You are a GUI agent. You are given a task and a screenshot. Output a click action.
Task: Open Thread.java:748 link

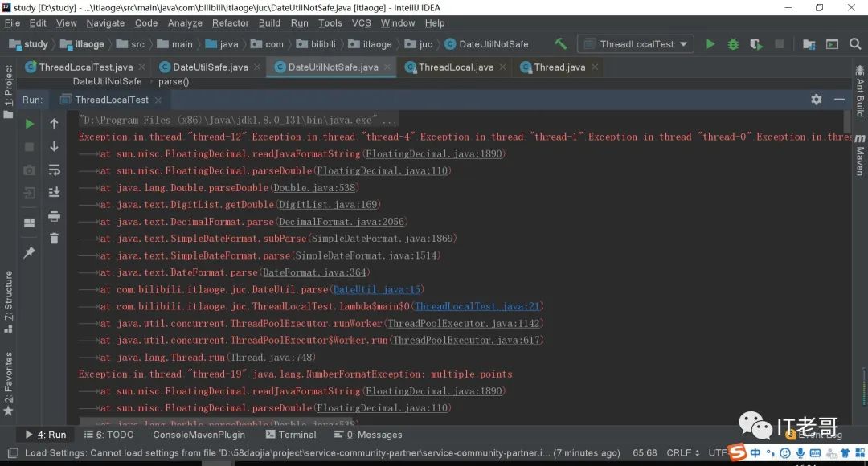[272, 358]
